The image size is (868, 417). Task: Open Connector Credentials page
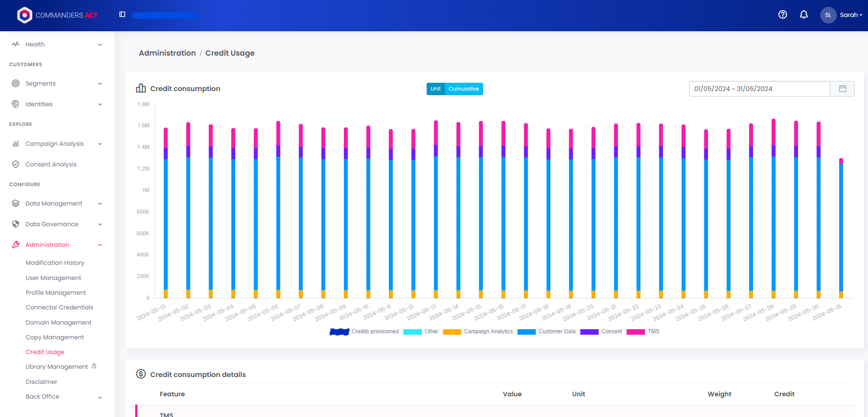(x=59, y=308)
